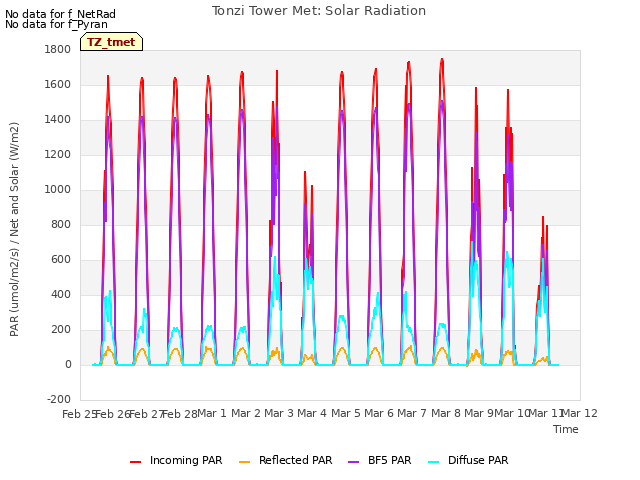Click the Mar 8 Incoming PAR peak near 1750

pos(442,60)
